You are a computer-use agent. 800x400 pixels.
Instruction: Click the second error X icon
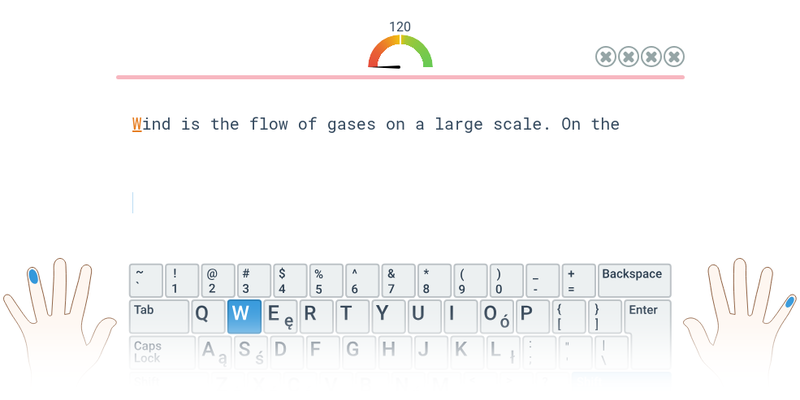tap(628, 57)
